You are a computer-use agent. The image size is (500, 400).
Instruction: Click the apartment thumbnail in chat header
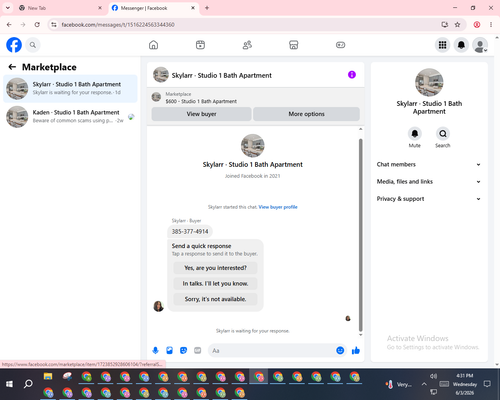[x=161, y=74]
